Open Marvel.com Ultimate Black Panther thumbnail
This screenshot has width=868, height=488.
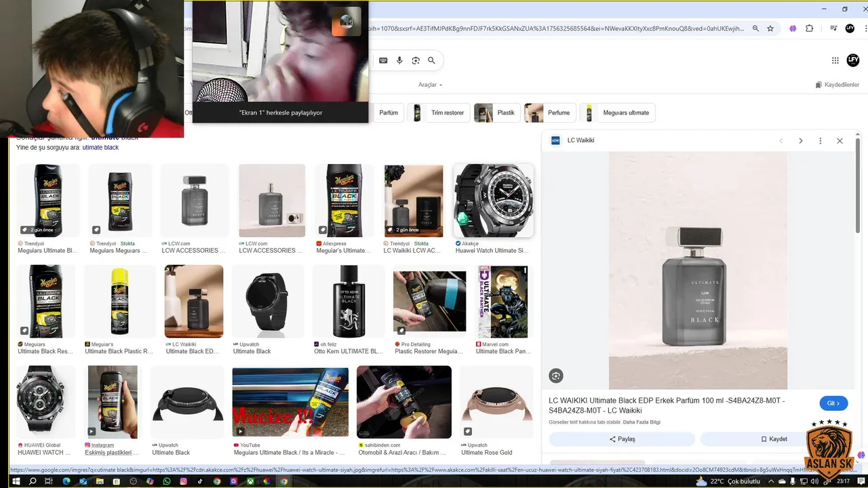503,302
